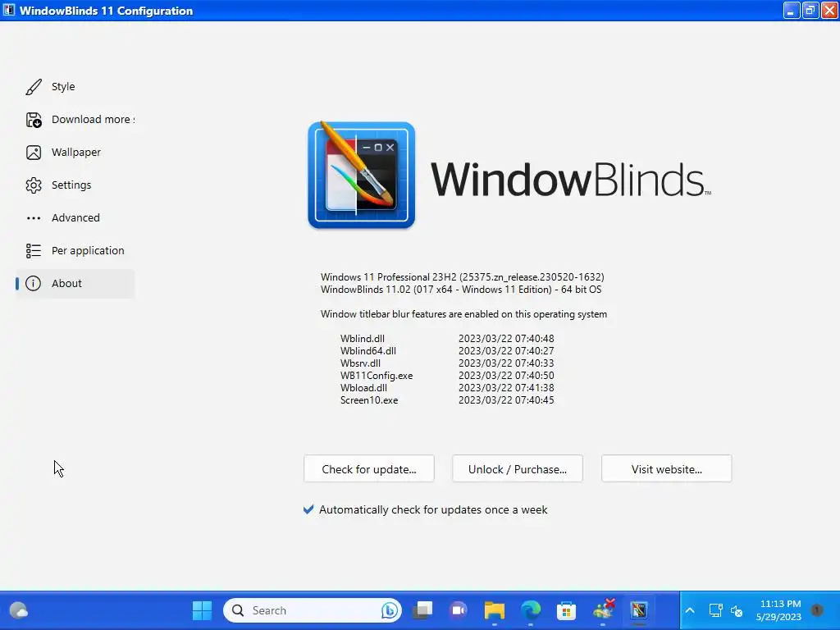Screen dimensions: 840x630
Task: Click the Wblind.dll file name
Action: (x=363, y=339)
